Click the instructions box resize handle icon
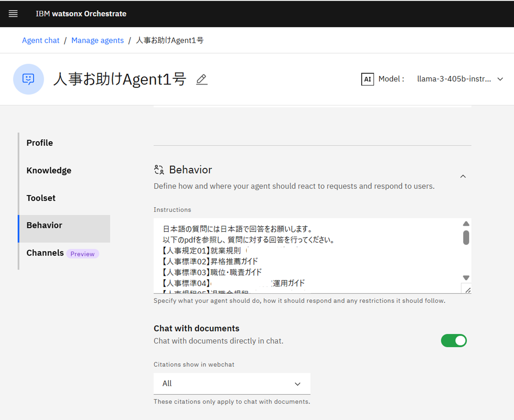The height and width of the screenshot is (420, 514). pyautogui.click(x=468, y=290)
